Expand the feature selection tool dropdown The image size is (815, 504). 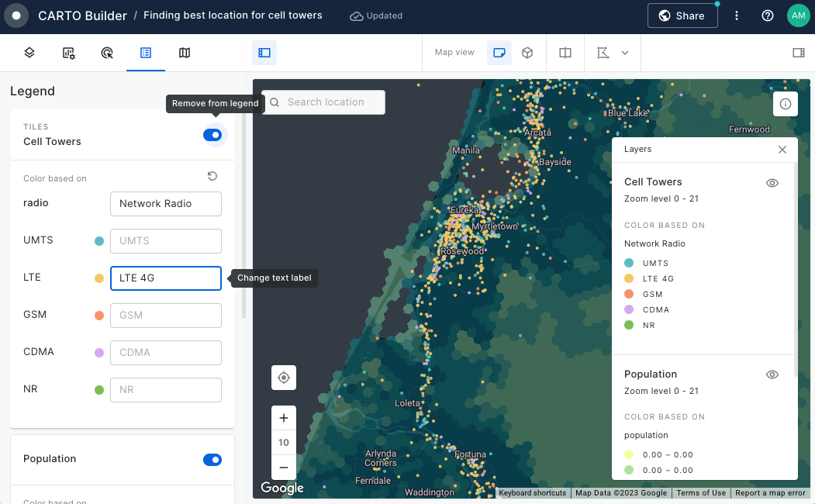point(625,53)
